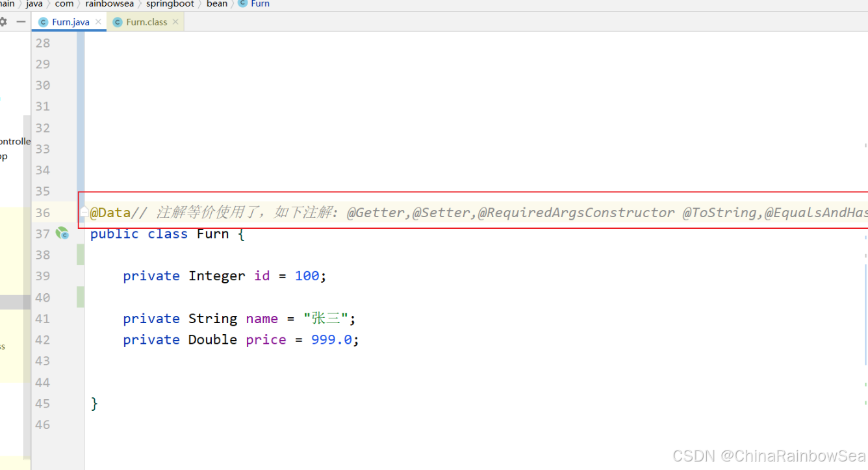This screenshot has height=470, width=868.
Task: Click line number 28 in the gutter
Action: (43, 43)
